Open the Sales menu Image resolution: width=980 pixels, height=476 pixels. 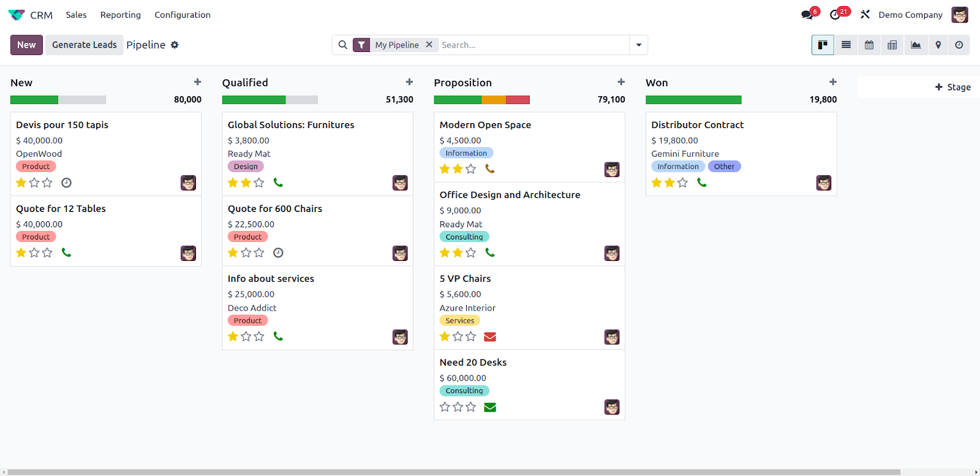tap(77, 15)
